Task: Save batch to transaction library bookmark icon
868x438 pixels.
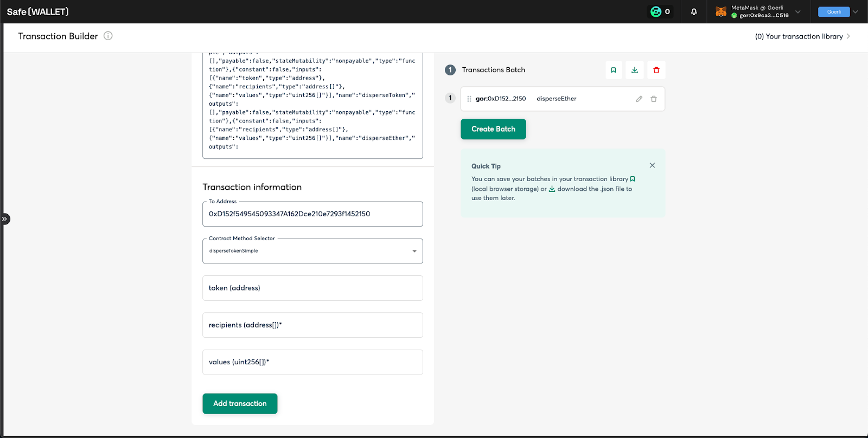Action: pyautogui.click(x=614, y=70)
